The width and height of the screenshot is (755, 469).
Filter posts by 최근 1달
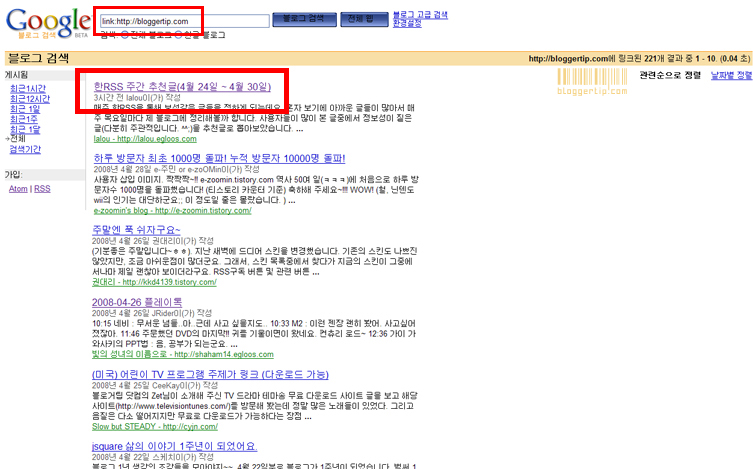click(x=25, y=129)
